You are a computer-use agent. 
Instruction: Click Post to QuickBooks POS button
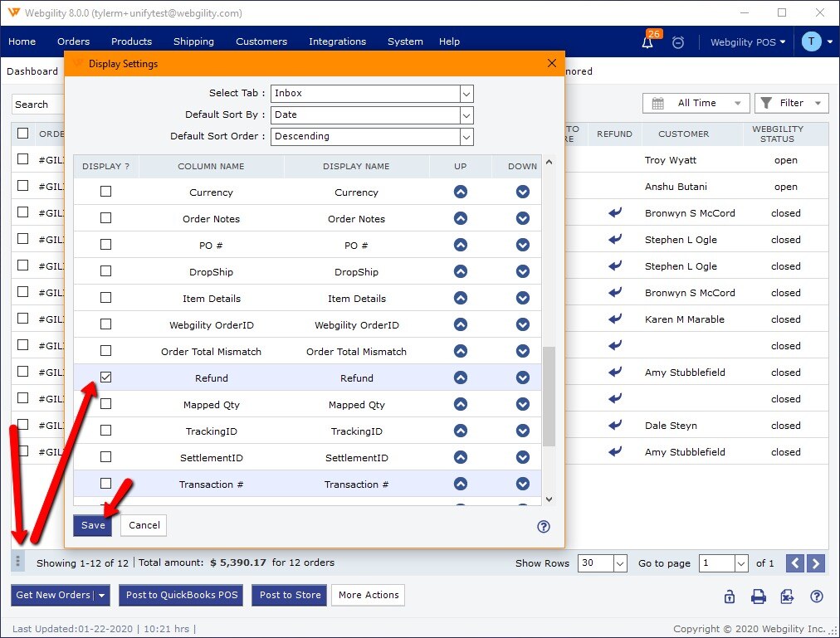click(x=182, y=595)
